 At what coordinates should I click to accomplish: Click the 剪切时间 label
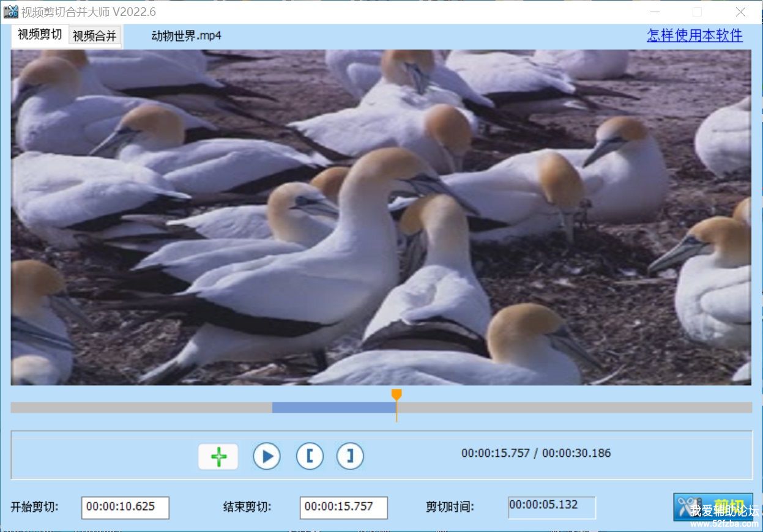450,507
